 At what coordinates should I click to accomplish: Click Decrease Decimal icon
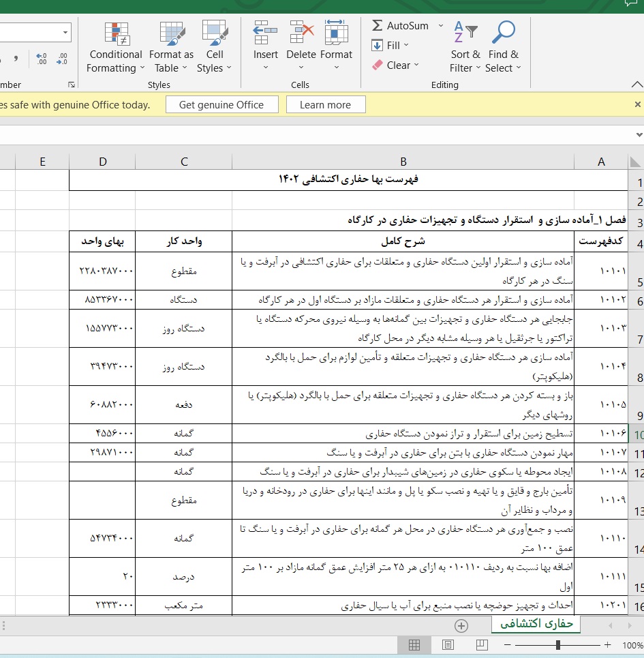[62, 59]
